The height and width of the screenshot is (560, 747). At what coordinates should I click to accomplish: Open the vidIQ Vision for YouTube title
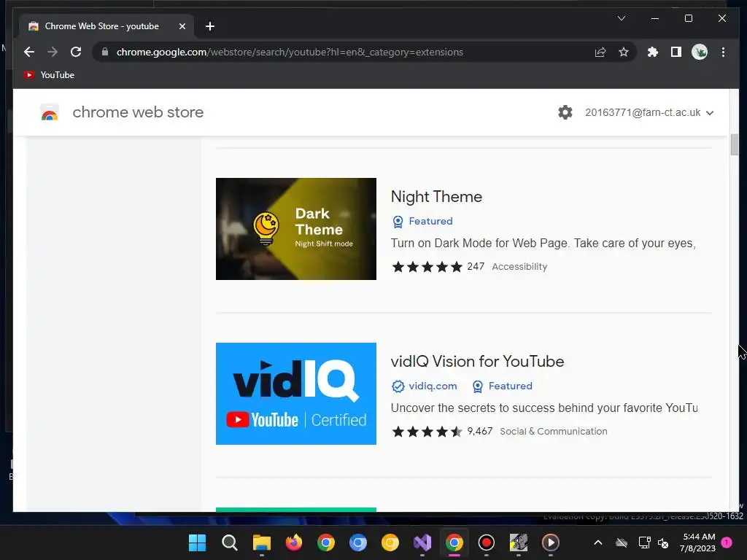coord(477,362)
